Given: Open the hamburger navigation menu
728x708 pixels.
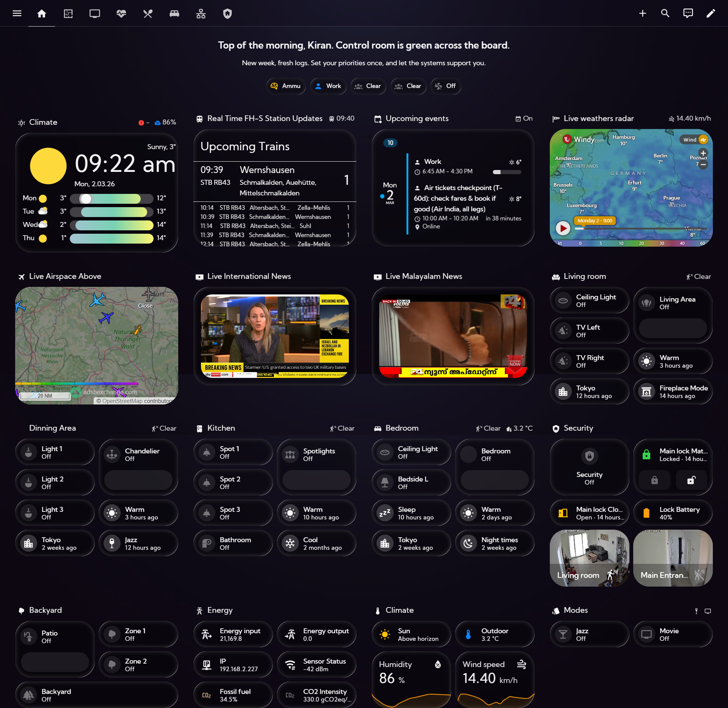Looking at the screenshot, I should tap(17, 13).
